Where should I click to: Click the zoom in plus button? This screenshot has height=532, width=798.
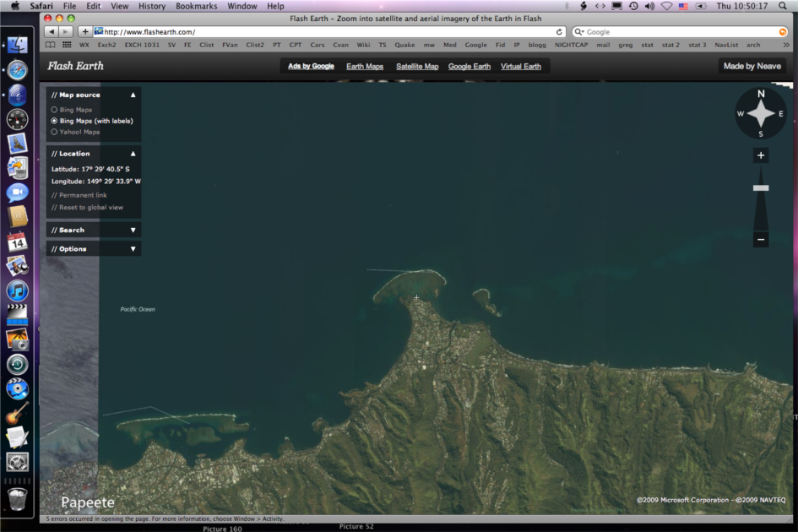(x=761, y=155)
